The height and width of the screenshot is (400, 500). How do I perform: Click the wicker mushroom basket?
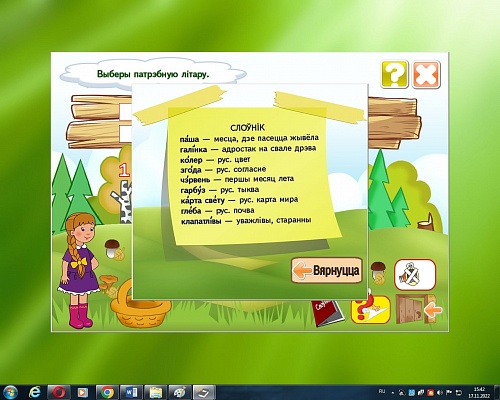[140, 306]
